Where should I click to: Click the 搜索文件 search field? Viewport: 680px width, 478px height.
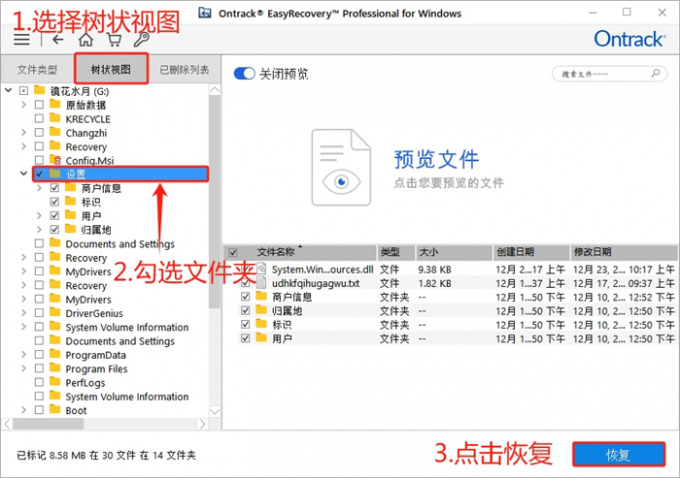(610, 74)
